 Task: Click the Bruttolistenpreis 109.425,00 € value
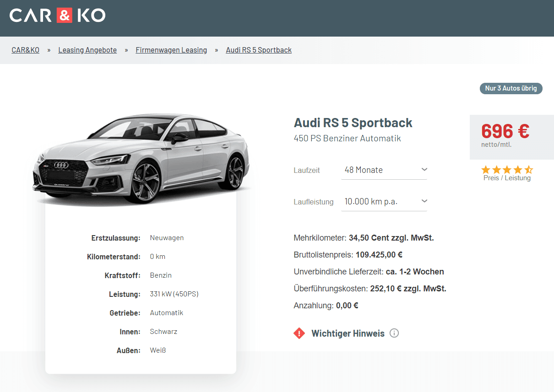click(379, 255)
